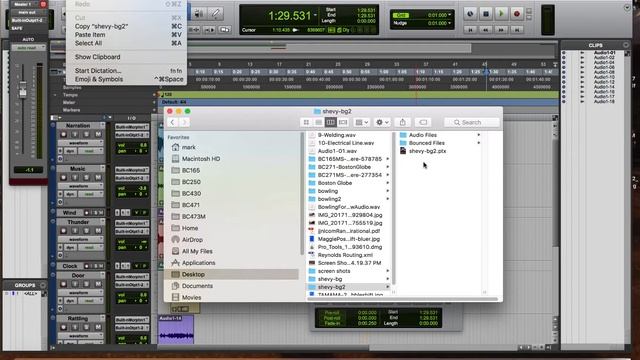This screenshot has width=640, height=360.
Task: Choose Start Dictation in the menu
Action: (127, 71)
